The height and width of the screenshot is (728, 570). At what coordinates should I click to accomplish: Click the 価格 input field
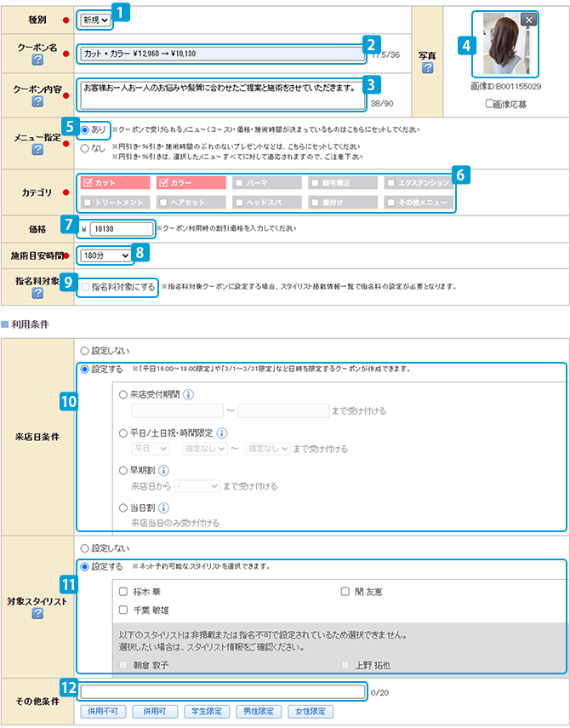[x=121, y=228]
